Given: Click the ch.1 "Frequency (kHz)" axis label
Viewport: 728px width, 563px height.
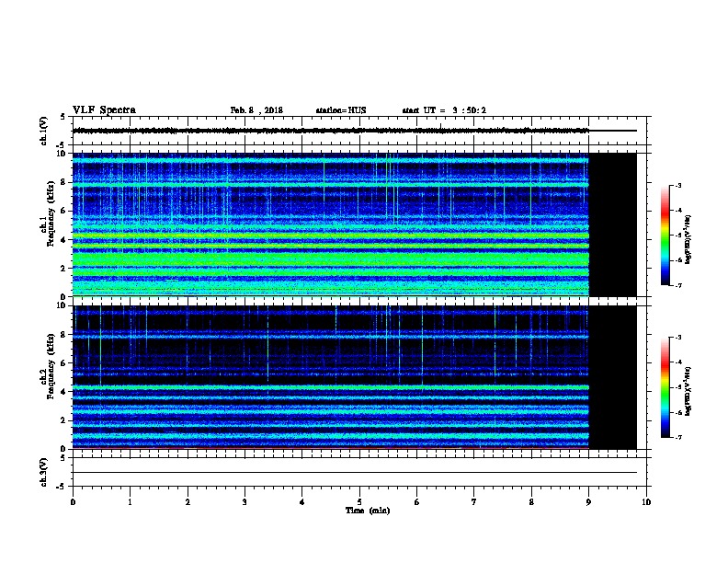Looking at the screenshot, I should 51,213.
